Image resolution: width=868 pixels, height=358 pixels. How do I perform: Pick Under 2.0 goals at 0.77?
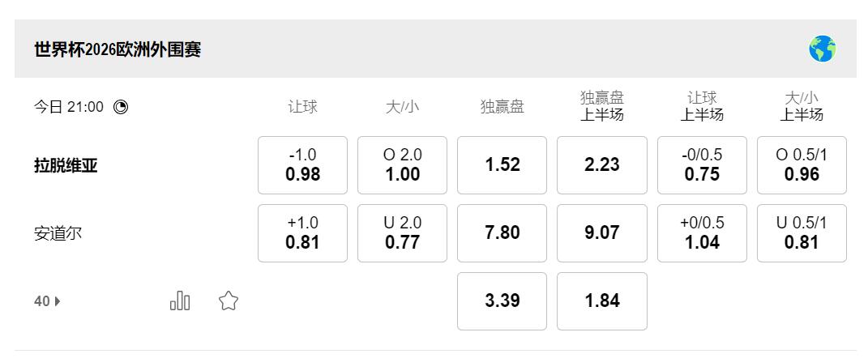402,233
